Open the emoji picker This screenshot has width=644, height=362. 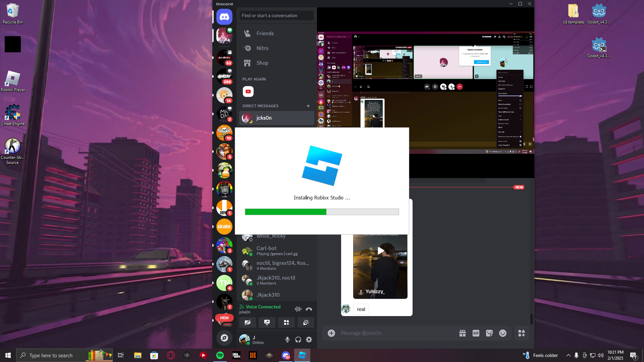tap(502, 333)
